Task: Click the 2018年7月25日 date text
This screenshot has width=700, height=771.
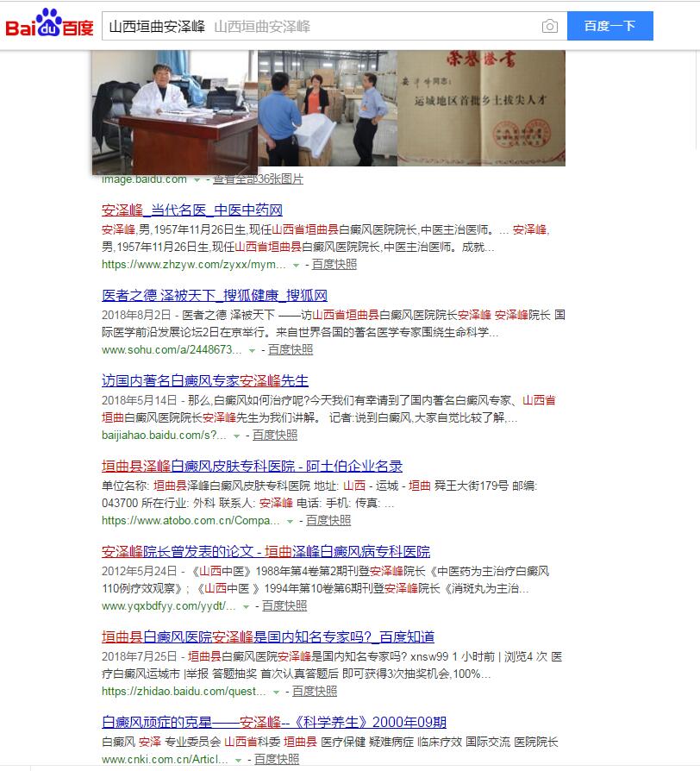Action: (139, 657)
